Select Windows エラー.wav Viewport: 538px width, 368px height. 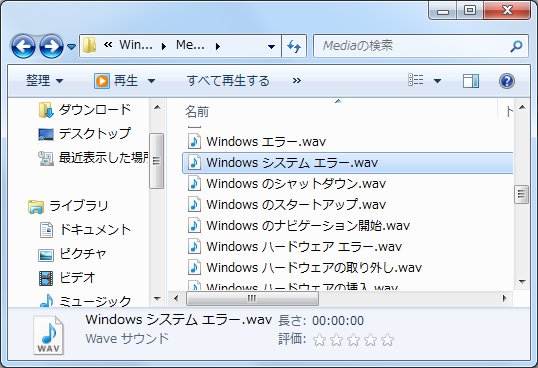coord(266,142)
